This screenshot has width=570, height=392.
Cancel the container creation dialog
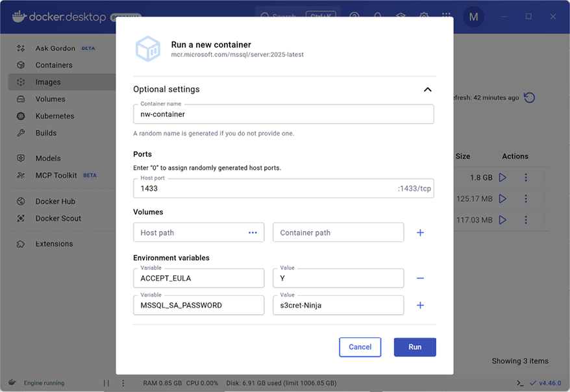[360, 347]
